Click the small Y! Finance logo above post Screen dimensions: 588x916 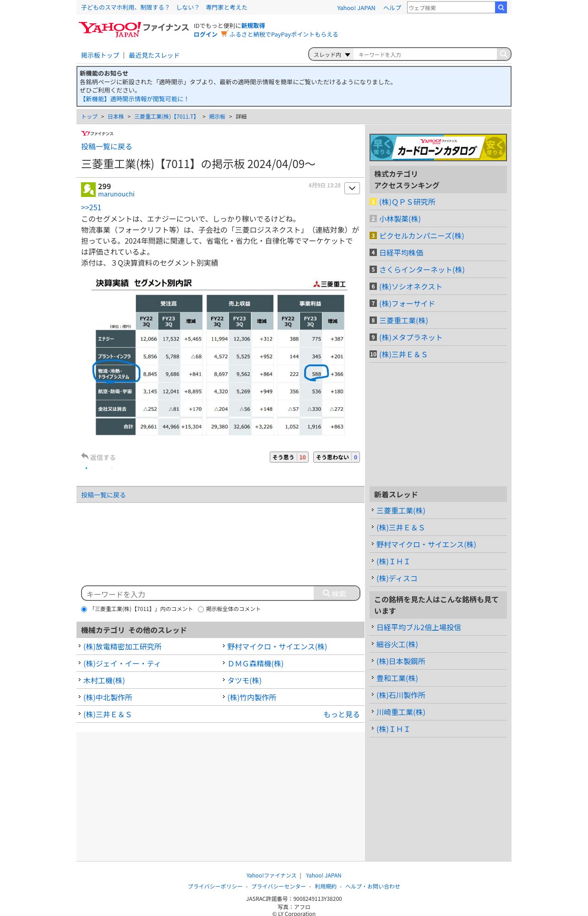pyautogui.click(x=97, y=133)
